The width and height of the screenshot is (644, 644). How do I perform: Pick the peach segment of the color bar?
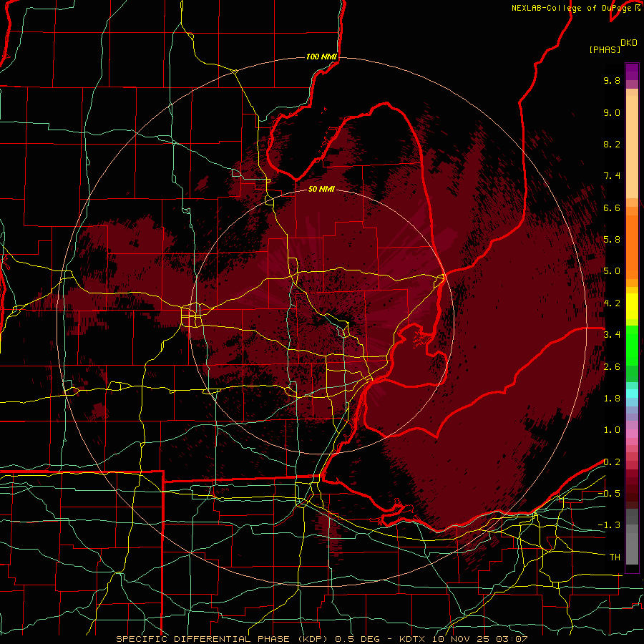pos(632,144)
